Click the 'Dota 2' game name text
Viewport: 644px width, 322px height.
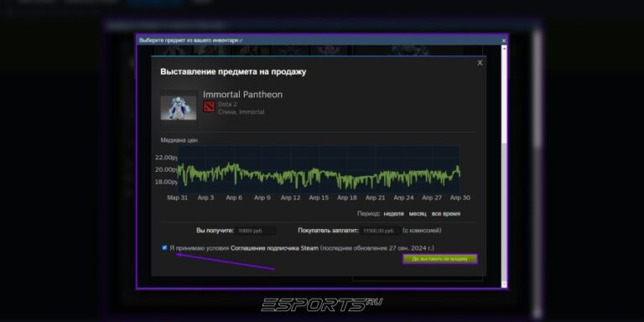(x=227, y=104)
